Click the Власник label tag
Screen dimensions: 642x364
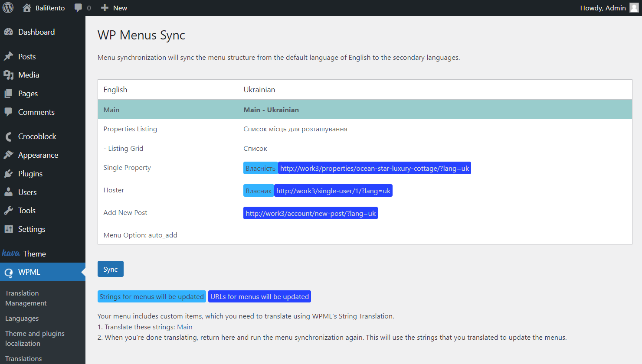pyautogui.click(x=259, y=191)
